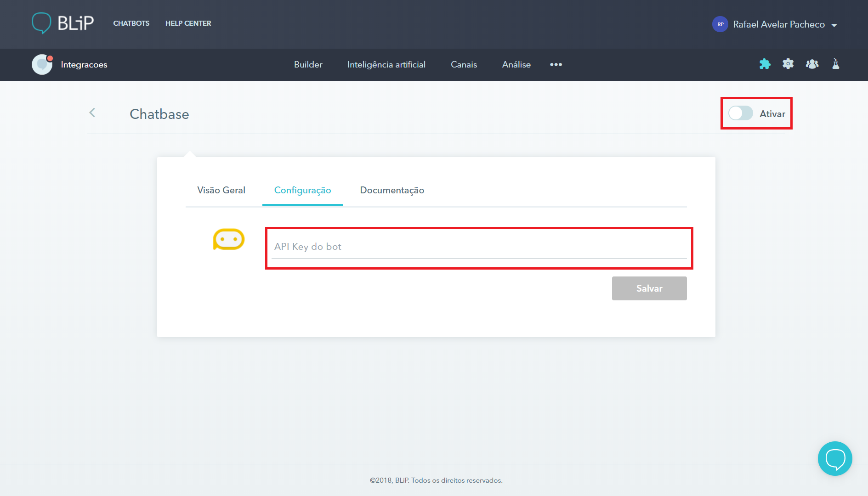Screen dimensions: 868x496
Task: Go back using the left chevron
Action: [x=92, y=113]
